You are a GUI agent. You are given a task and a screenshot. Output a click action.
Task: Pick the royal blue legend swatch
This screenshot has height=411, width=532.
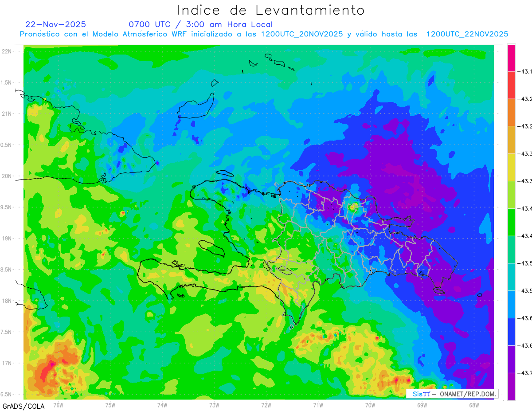511,332
